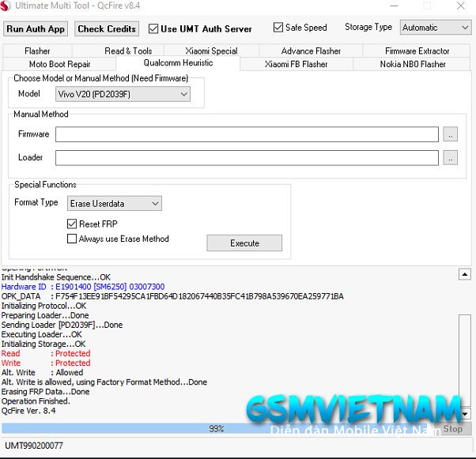Image resolution: width=476 pixels, height=459 pixels.
Task: Click into the Firmware path field
Action: pos(247,134)
